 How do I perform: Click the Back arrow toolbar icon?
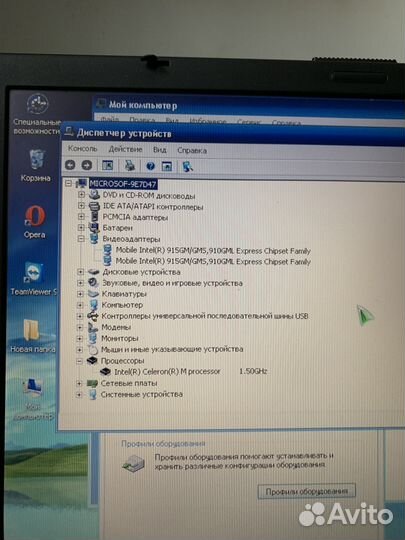(x=70, y=165)
